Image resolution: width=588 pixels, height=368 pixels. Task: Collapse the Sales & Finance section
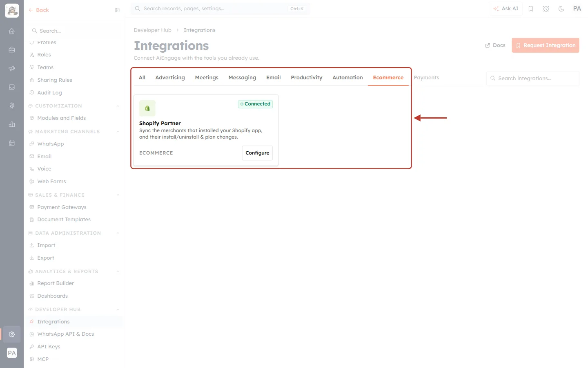pyautogui.click(x=118, y=195)
